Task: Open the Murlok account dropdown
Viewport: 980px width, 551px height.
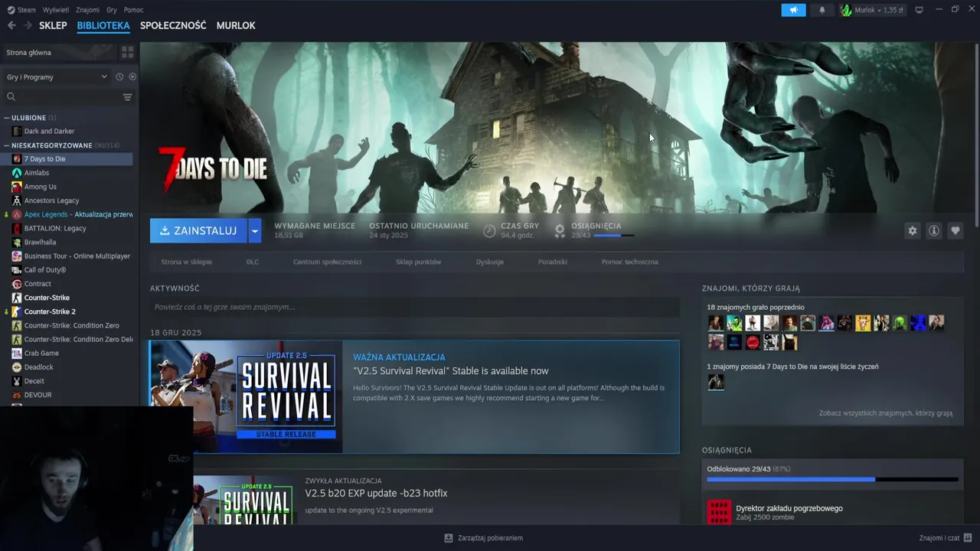Action: pyautogui.click(x=872, y=10)
